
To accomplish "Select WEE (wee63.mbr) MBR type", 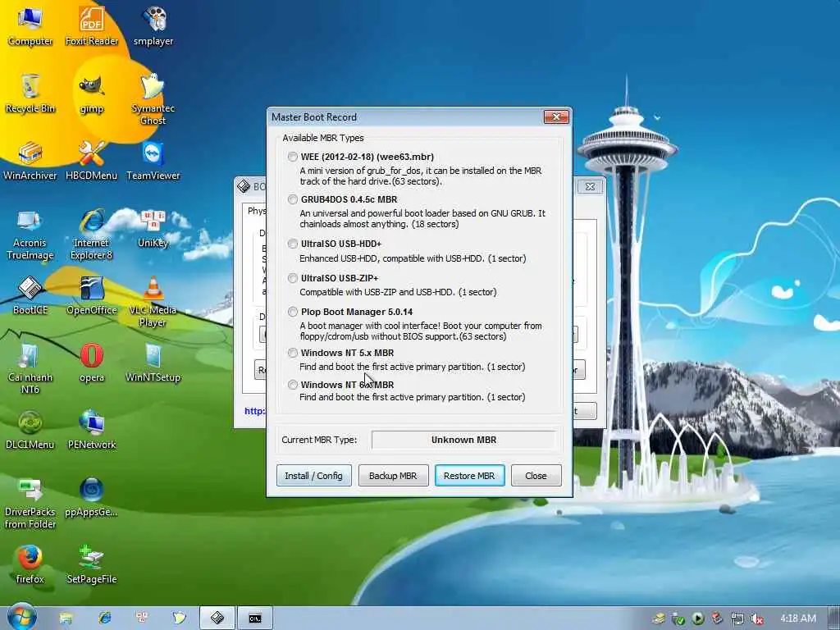I will [x=293, y=157].
